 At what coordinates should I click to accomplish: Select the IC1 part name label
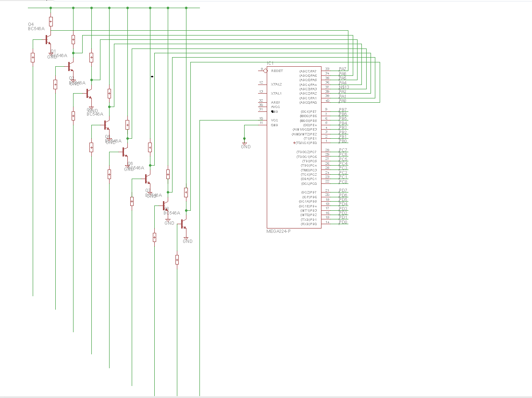pyautogui.click(x=270, y=63)
